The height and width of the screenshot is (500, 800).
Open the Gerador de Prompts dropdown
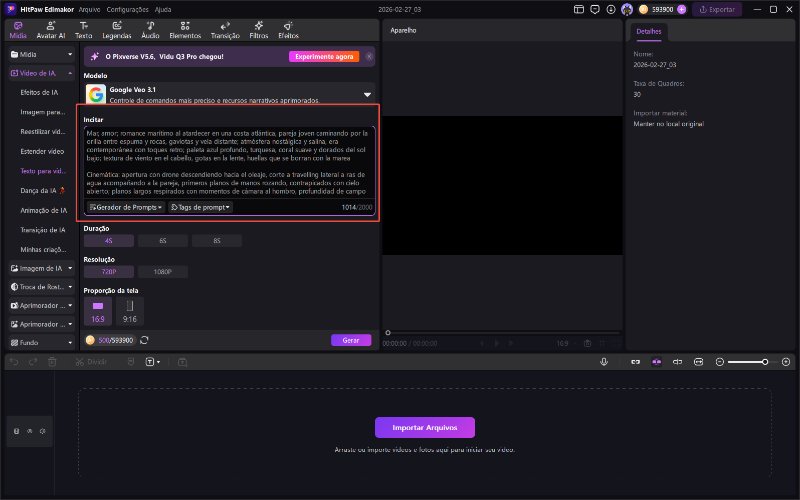click(x=126, y=207)
